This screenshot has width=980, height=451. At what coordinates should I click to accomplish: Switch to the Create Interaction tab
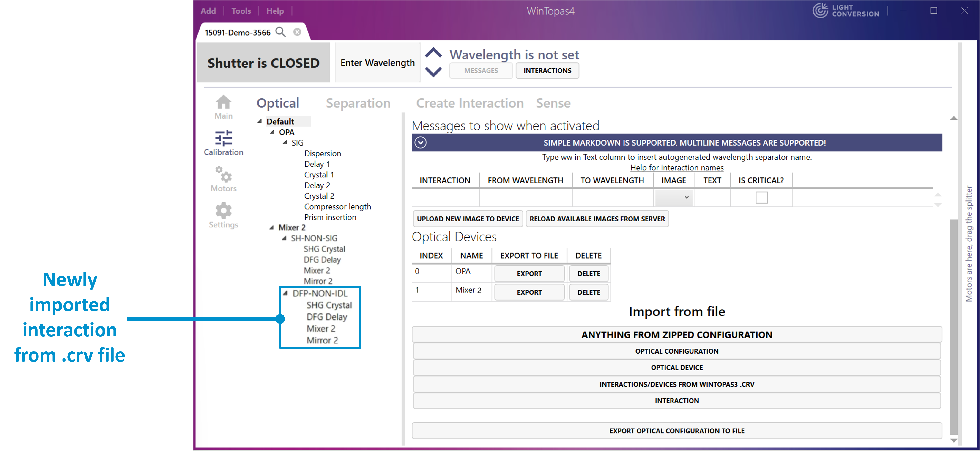tap(470, 103)
